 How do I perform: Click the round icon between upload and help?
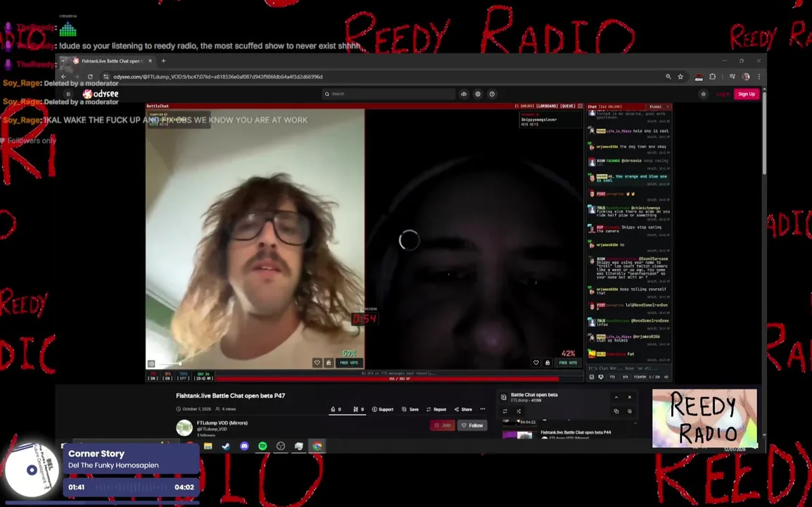[478, 94]
